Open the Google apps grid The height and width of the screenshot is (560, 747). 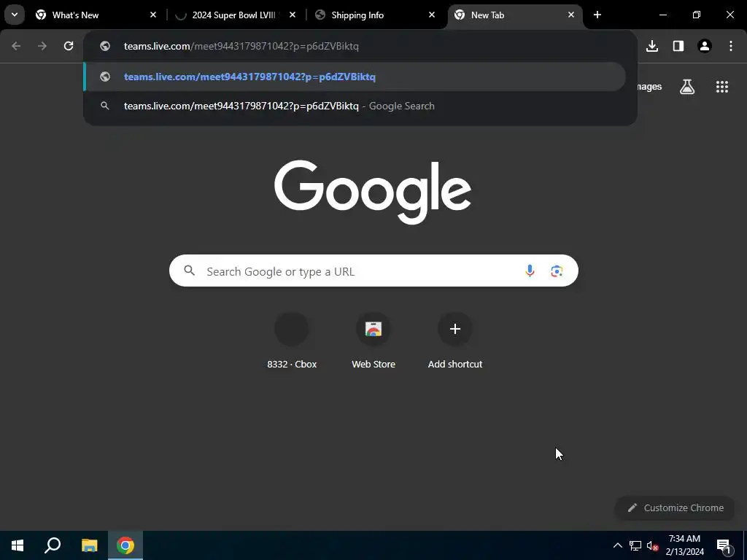(x=721, y=87)
